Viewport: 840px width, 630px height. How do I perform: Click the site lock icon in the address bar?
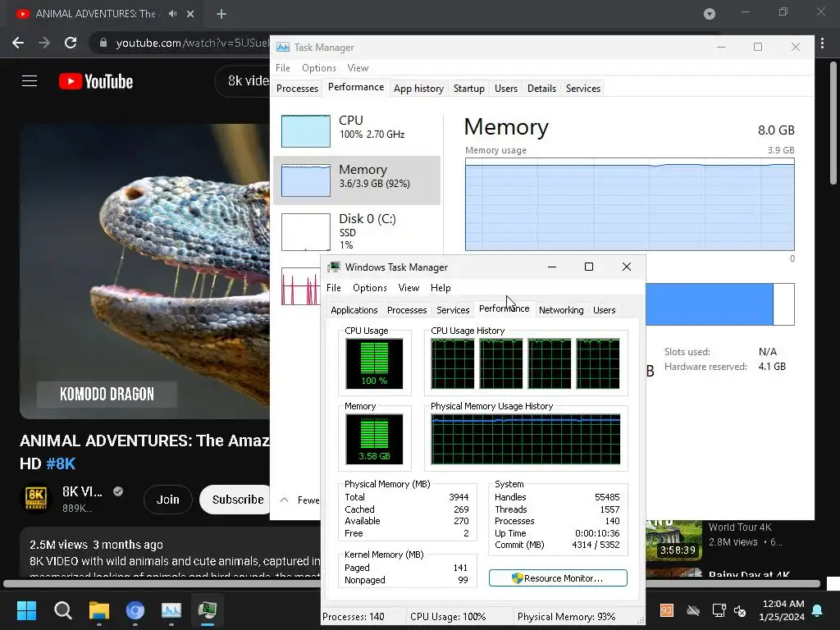click(103, 43)
